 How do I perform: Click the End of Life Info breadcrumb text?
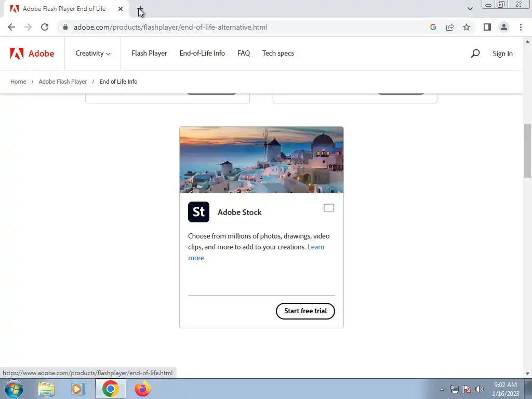coord(118,82)
